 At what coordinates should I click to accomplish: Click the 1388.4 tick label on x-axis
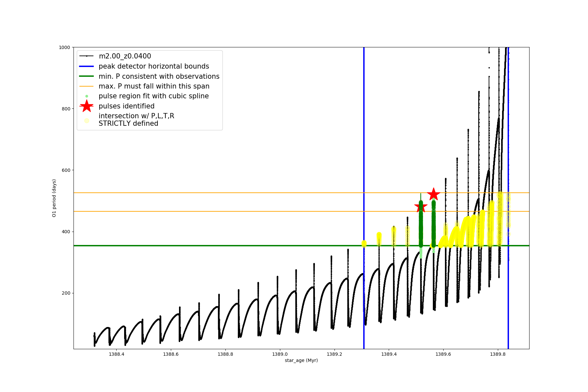pyautogui.click(x=117, y=354)
